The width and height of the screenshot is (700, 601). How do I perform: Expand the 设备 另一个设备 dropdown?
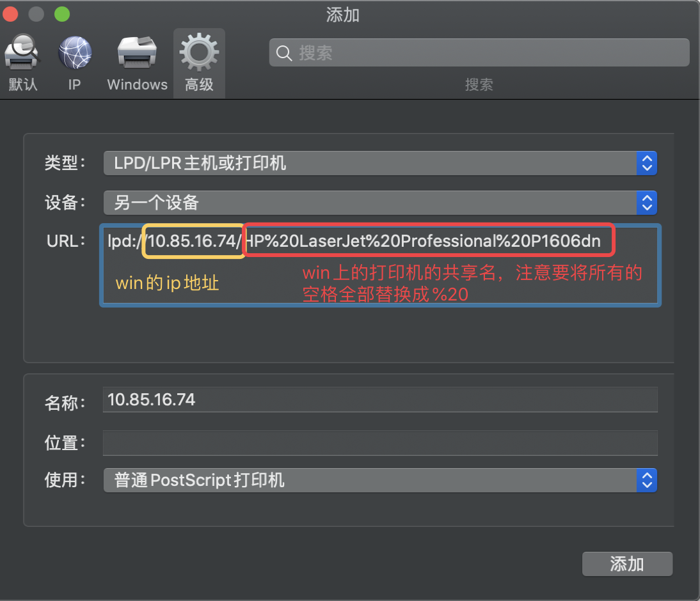point(380,203)
